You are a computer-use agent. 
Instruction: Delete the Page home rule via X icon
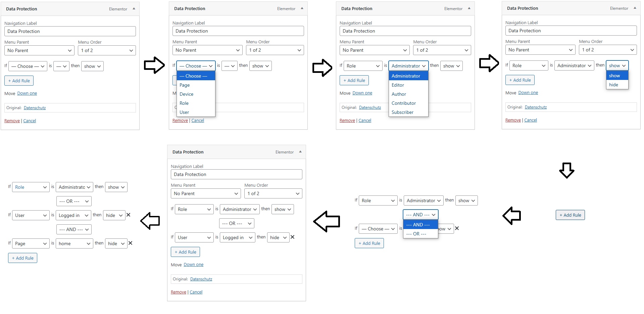[x=130, y=243]
